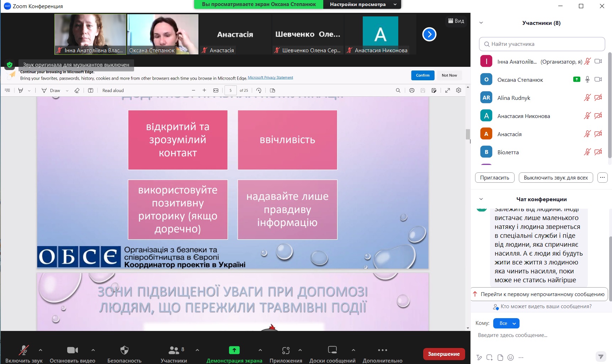
Task: Collapse the Участники panel with its chevron
Action: (481, 23)
